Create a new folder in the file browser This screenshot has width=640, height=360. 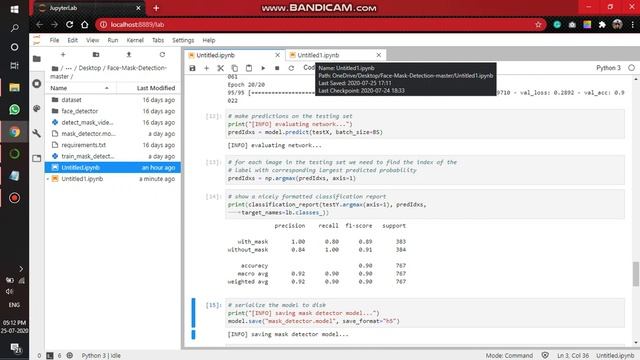point(96,55)
